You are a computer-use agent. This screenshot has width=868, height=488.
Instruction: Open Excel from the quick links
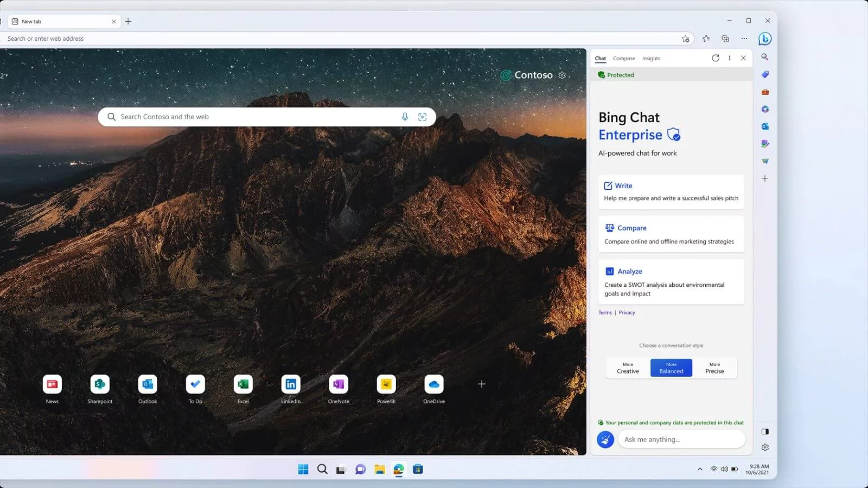tap(242, 385)
